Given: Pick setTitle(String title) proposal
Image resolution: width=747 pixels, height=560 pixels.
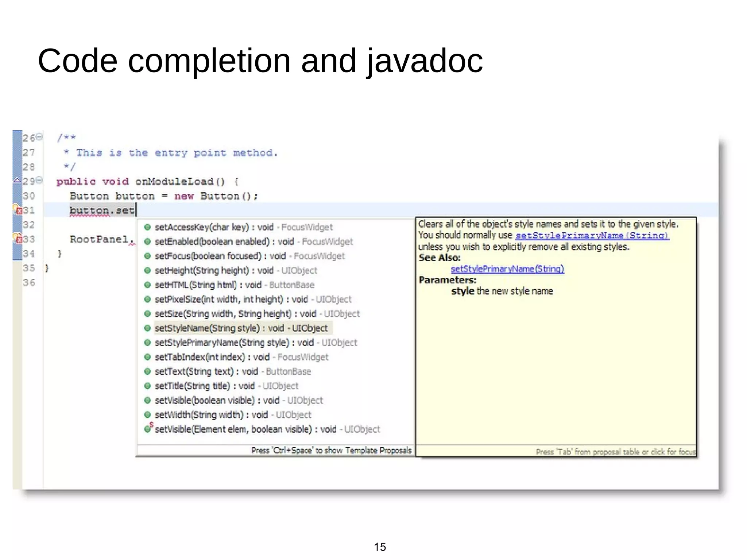Looking at the screenshot, I should click(227, 386).
